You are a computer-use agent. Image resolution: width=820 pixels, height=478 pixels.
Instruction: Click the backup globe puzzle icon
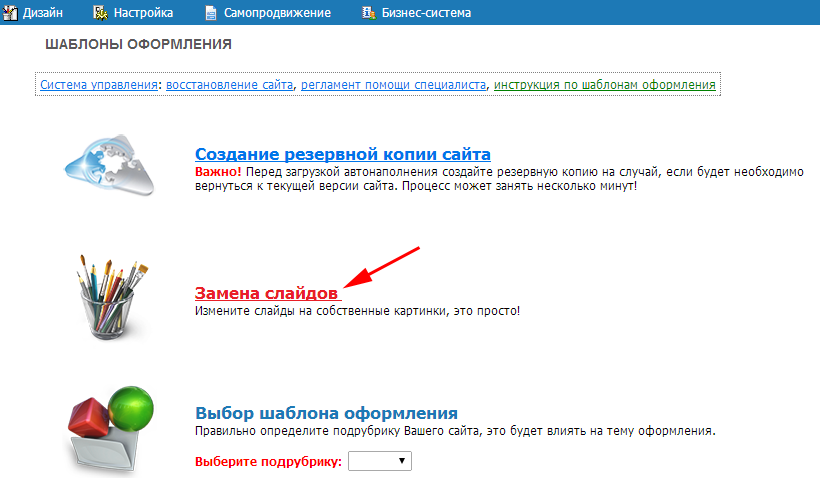click(x=109, y=165)
